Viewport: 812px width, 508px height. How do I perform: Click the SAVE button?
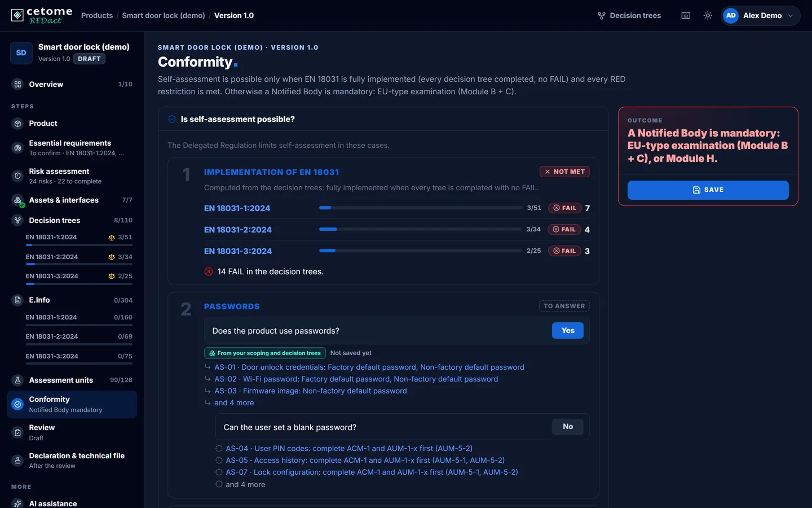[708, 190]
